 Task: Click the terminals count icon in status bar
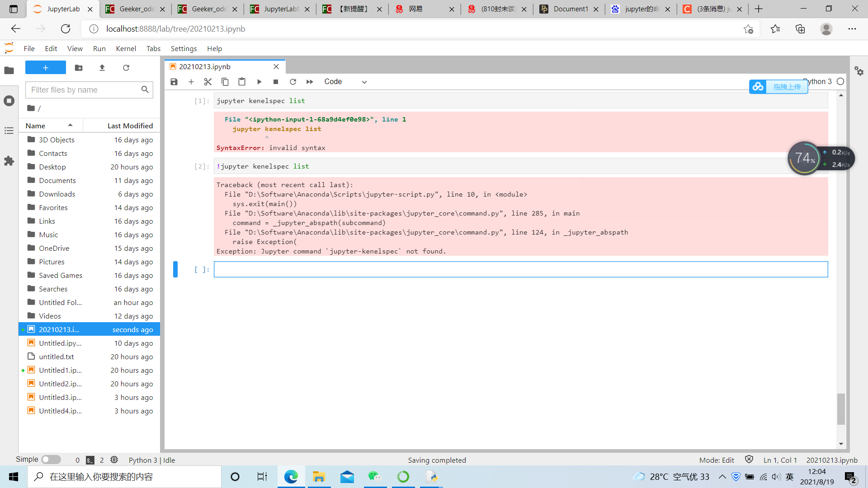(90, 460)
